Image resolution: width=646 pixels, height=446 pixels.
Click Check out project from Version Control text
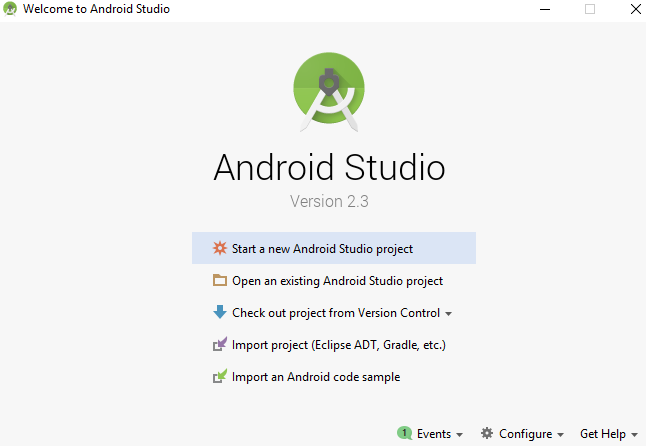point(336,313)
